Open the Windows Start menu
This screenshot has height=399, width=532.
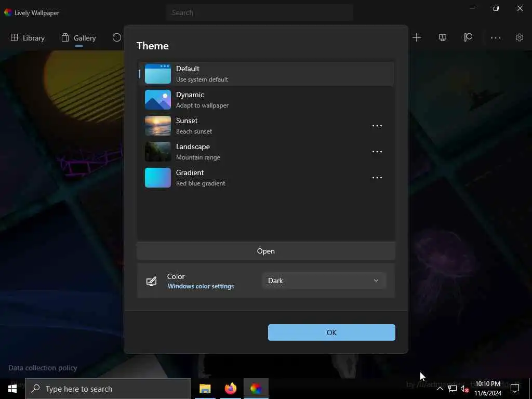(x=12, y=389)
